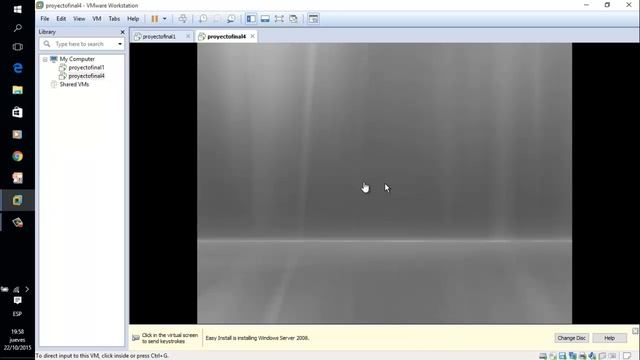Click the taskbar clock showing 19:58

(17, 340)
